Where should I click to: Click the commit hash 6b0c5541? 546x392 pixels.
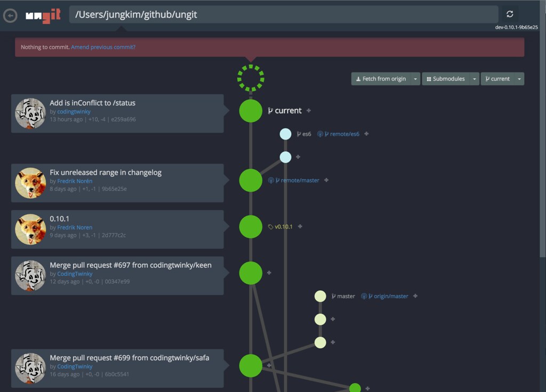tap(117, 374)
